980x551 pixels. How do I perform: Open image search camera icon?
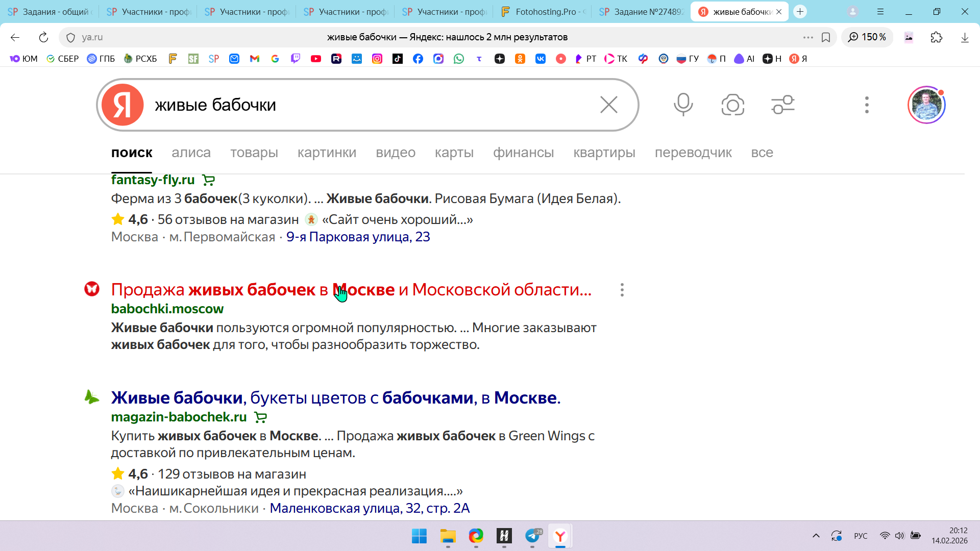[x=732, y=105]
